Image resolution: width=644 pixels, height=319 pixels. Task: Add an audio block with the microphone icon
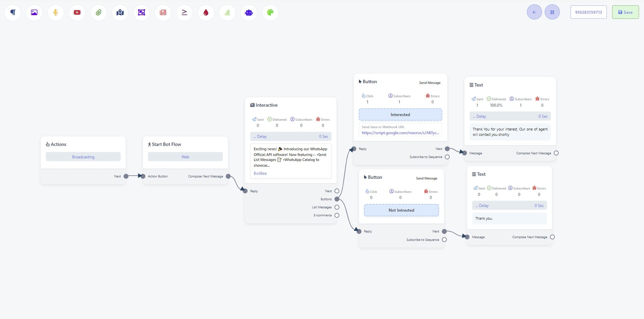(56, 12)
